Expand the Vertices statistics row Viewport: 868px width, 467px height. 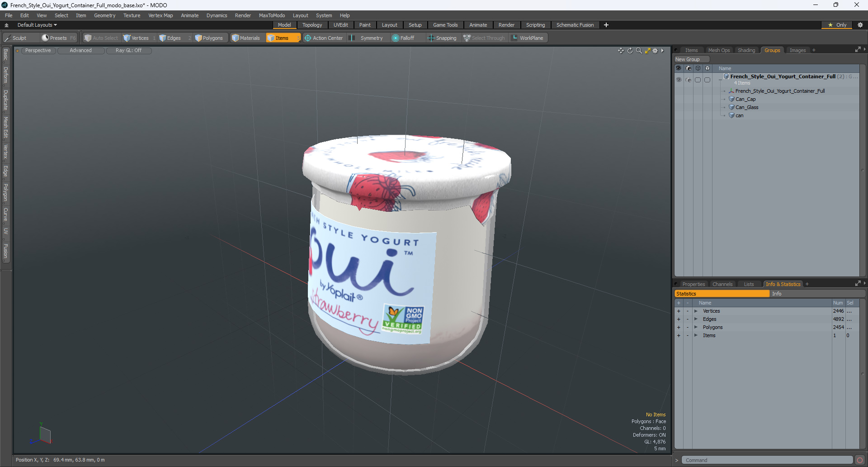[696, 311]
